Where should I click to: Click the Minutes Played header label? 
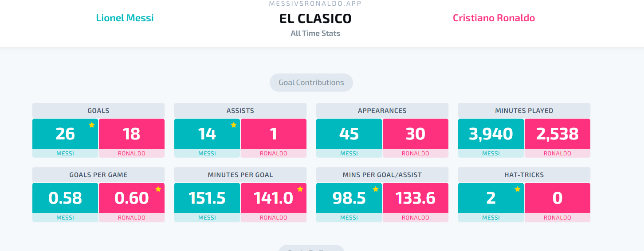click(x=524, y=111)
